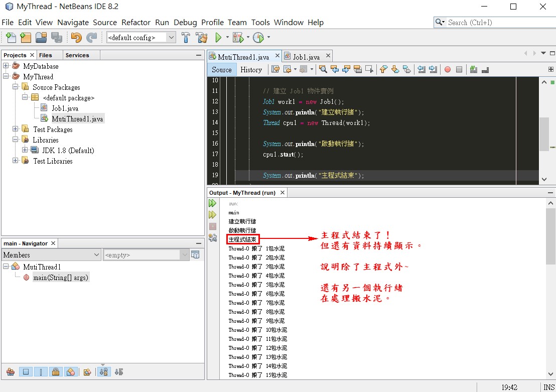Viewport: 556px width, 392px height.
Task: Click the Last Edit editor toolbar icon
Action: click(x=275, y=70)
